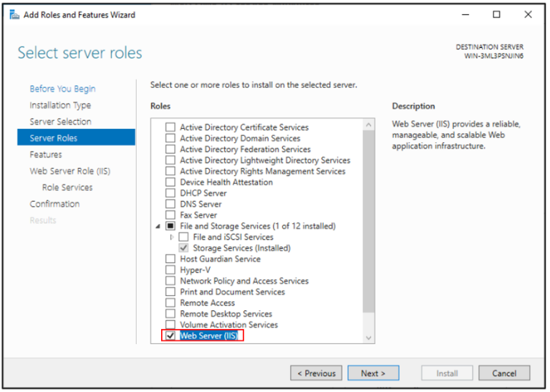Screen dimensions: 550x392
Task: Tick Volume Activation Services checkbox
Action: (170, 324)
